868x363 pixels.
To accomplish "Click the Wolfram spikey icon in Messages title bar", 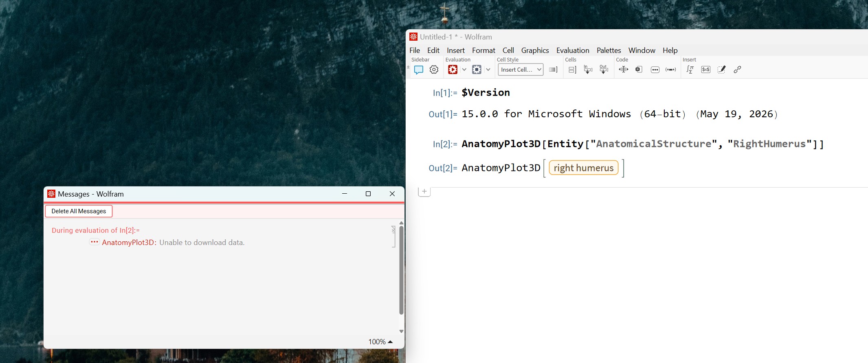I will click(51, 194).
